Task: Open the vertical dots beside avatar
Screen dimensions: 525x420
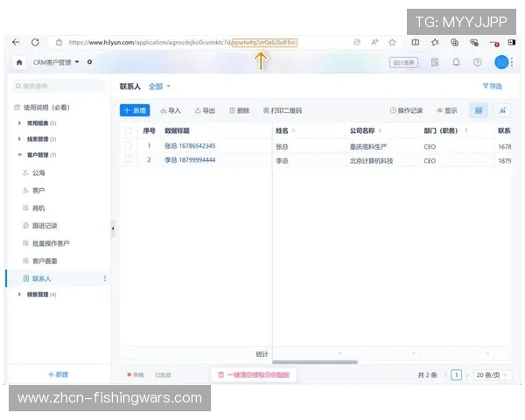Action: click(512, 62)
